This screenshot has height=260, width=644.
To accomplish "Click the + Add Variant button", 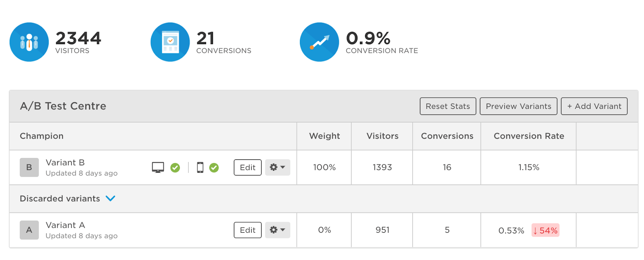I will [x=594, y=106].
